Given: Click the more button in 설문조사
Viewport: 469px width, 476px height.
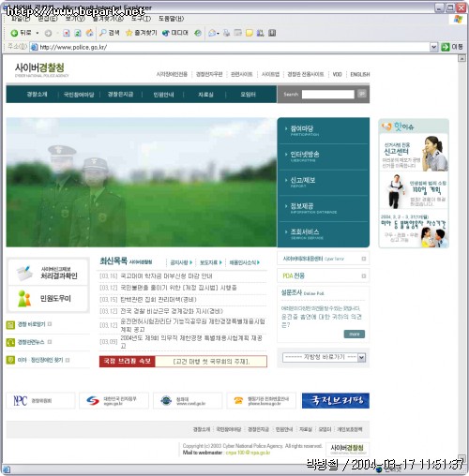Looking at the screenshot, I should pyautogui.click(x=354, y=334).
